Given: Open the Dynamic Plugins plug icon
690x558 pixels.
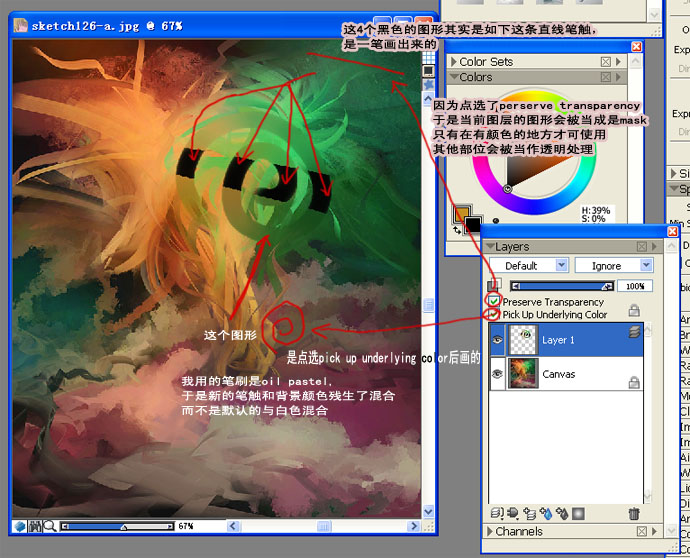Looking at the screenshot, I should click(x=513, y=514).
